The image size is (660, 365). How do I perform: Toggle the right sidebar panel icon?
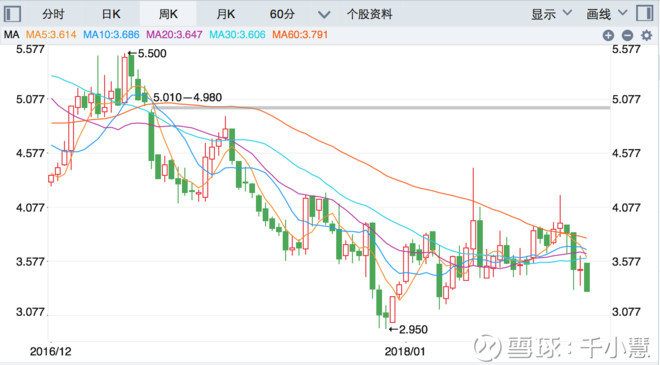click(x=644, y=13)
